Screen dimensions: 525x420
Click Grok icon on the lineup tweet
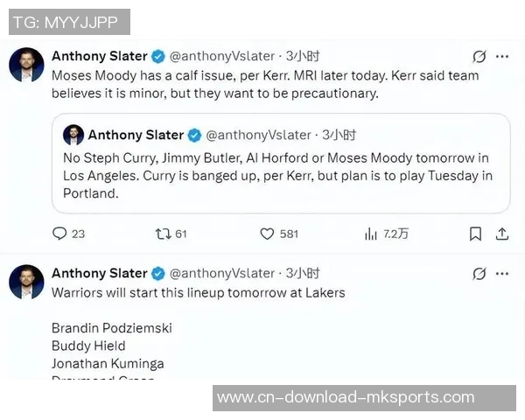(479, 274)
